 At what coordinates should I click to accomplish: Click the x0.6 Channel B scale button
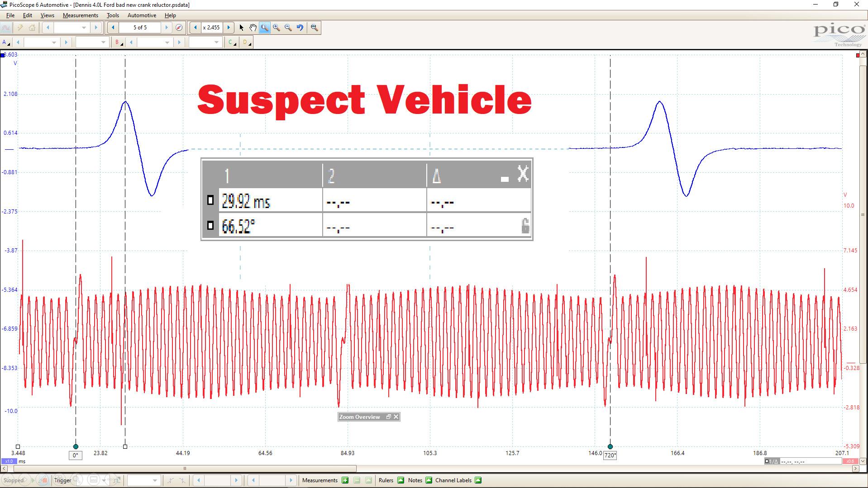(850, 461)
